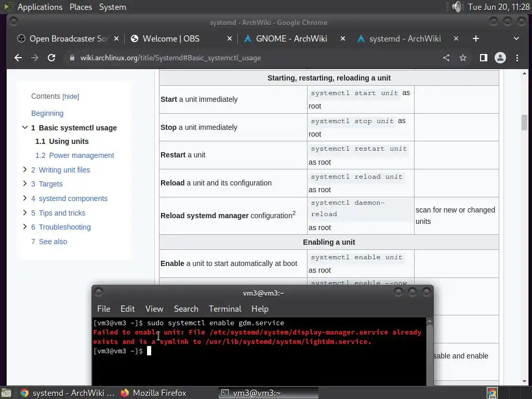Share this page via the share icon
This screenshot has height=399, width=532.
pos(446,58)
